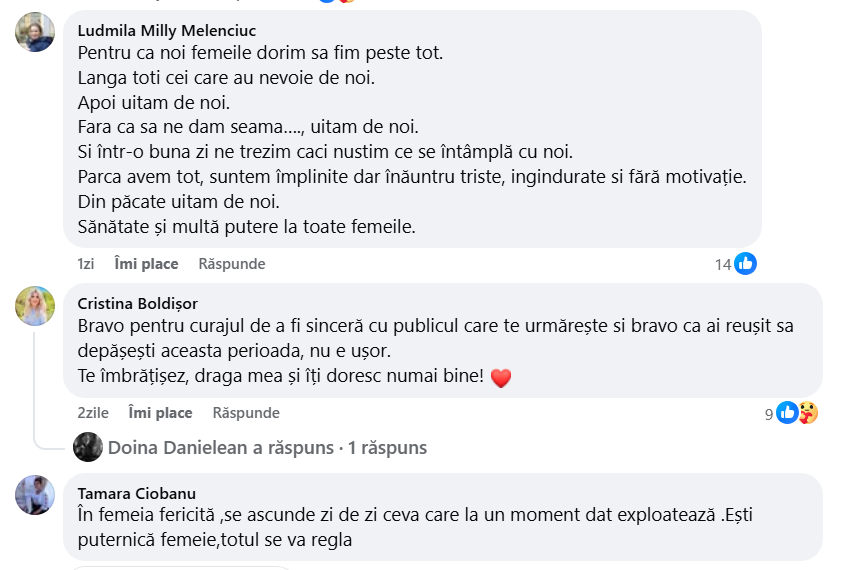The image size is (846, 570).
Task: Click the 1zi timestamp on Ludmila's comment
Action: click(86, 264)
